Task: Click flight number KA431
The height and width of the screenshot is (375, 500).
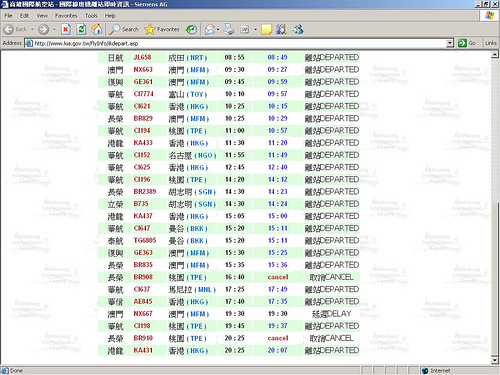Action: click(x=143, y=350)
